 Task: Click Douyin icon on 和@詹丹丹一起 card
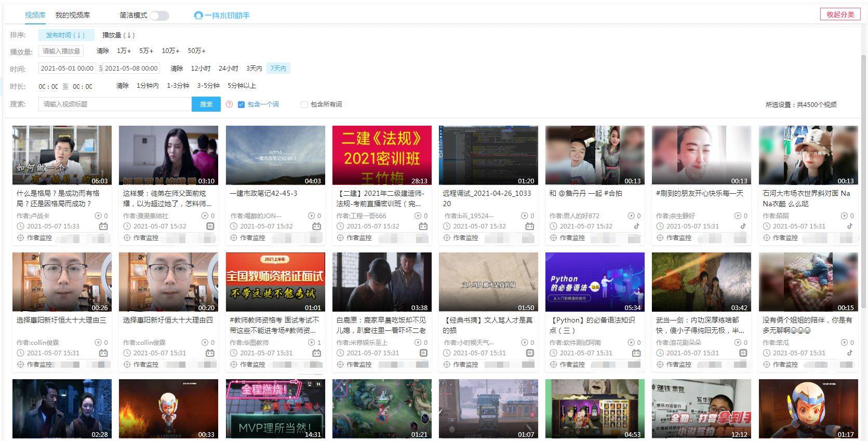tap(636, 226)
